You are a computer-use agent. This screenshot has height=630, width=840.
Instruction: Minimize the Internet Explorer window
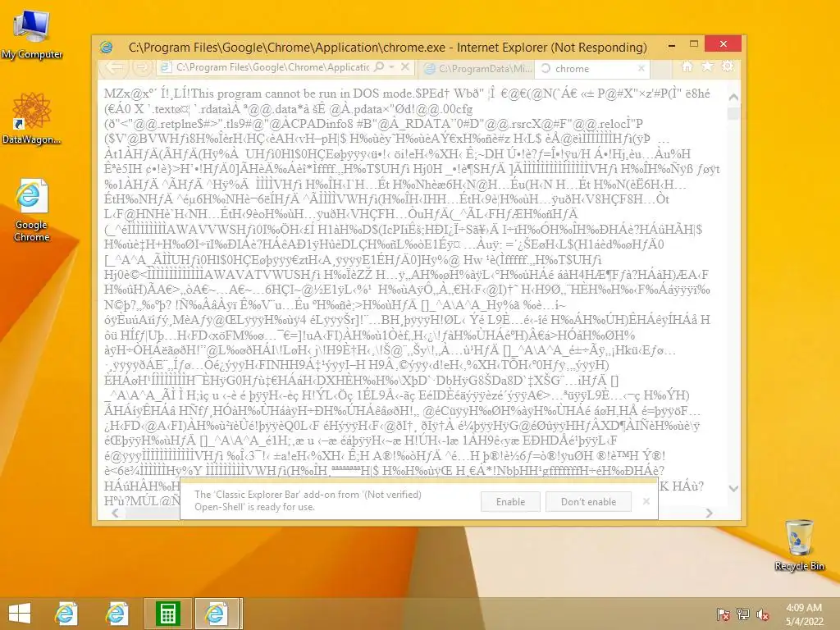671,46
